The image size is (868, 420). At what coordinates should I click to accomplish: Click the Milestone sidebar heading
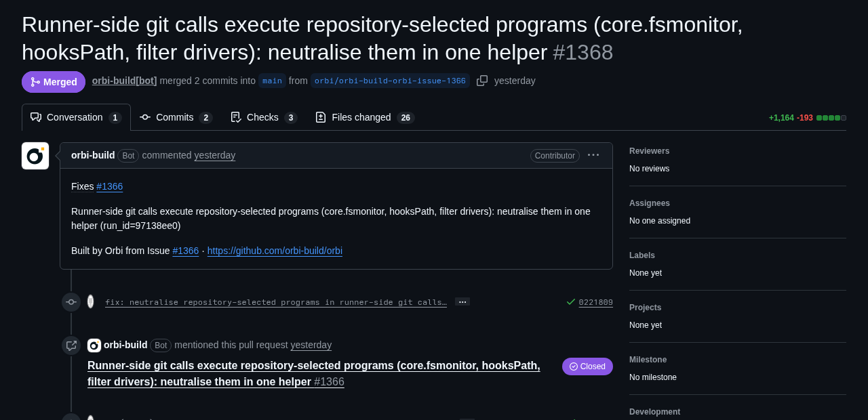click(x=648, y=360)
